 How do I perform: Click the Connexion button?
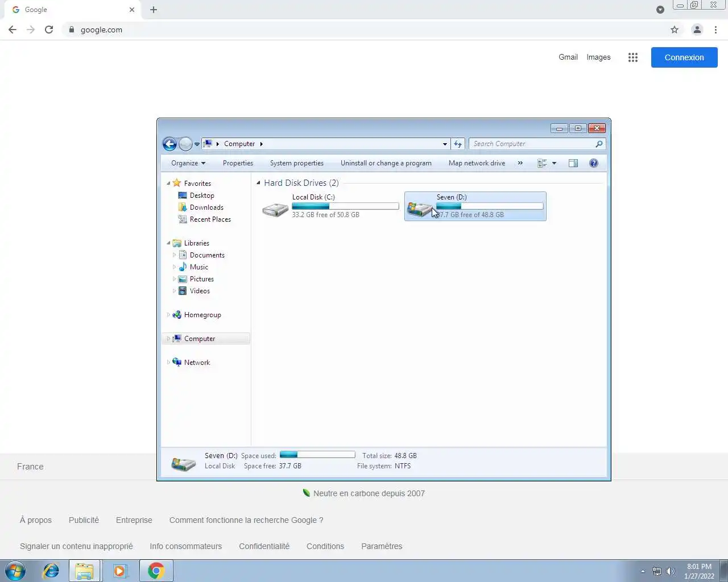pyautogui.click(x=684, y=57)
